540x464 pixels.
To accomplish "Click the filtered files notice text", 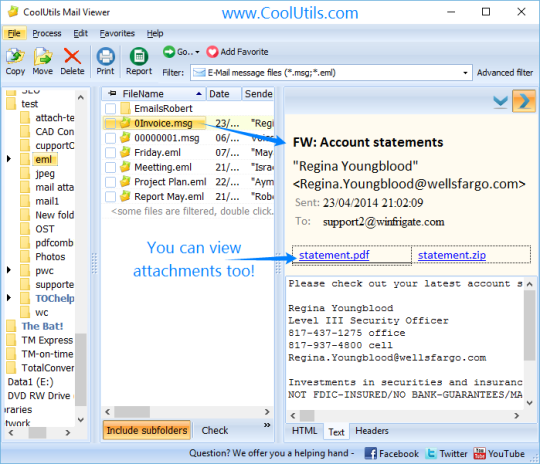I will (192, 211).
